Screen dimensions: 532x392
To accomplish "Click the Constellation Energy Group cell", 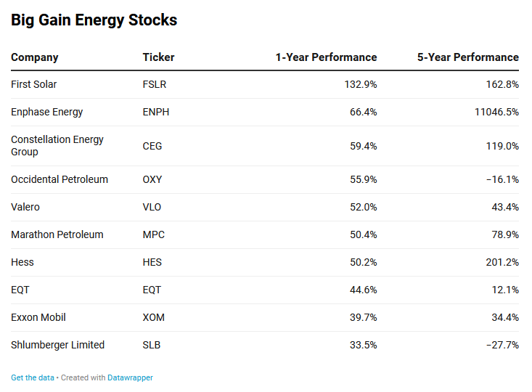I will 57,145.
